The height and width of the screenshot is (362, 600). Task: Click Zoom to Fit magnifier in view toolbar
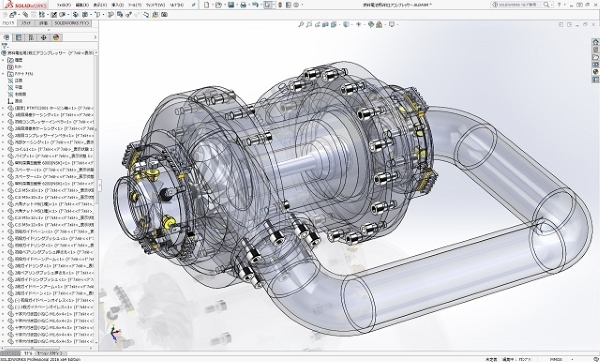tap(301, 24)
